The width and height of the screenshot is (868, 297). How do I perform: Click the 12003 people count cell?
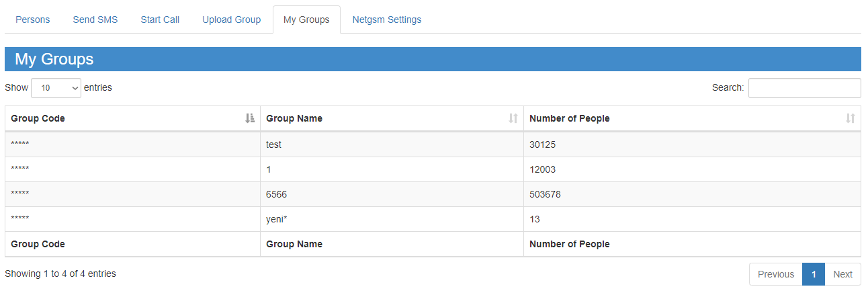click(543, 169)
